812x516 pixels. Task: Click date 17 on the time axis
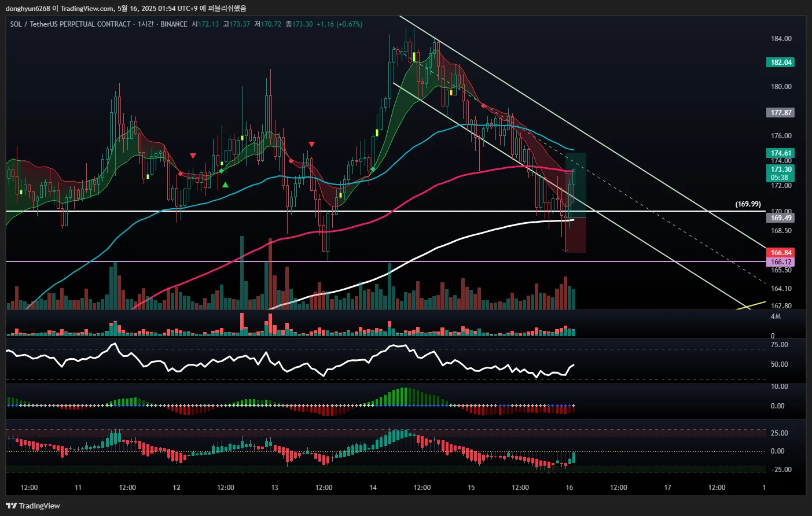tap(668, 488)
